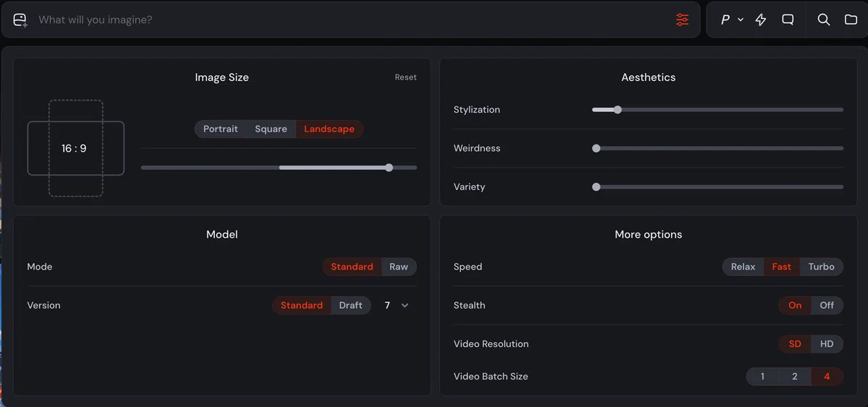Viewport: 868px width, 407px height.
Task: Set Video Batch Size to 4
Action: 827,377
